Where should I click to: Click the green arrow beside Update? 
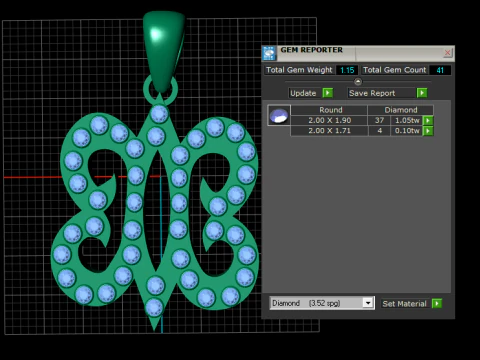[x=328, y=93]
